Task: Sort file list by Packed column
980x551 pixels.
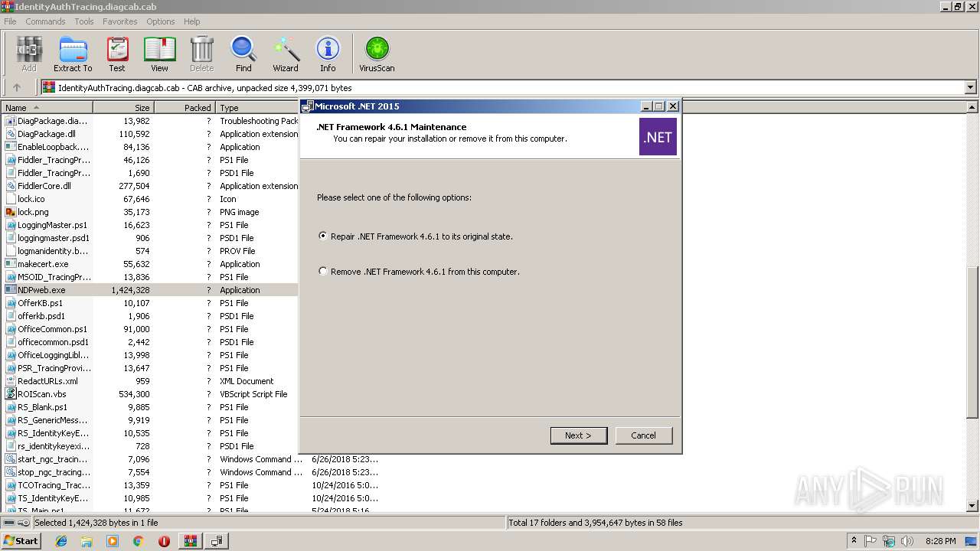Action: pyautogui.click(x=185, y=108)
